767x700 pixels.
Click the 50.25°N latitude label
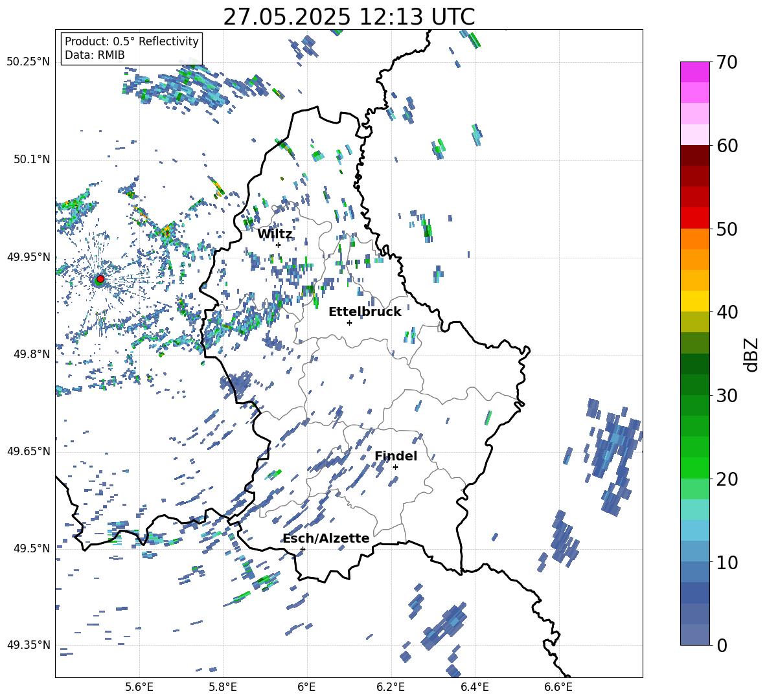tap(29, 62)
